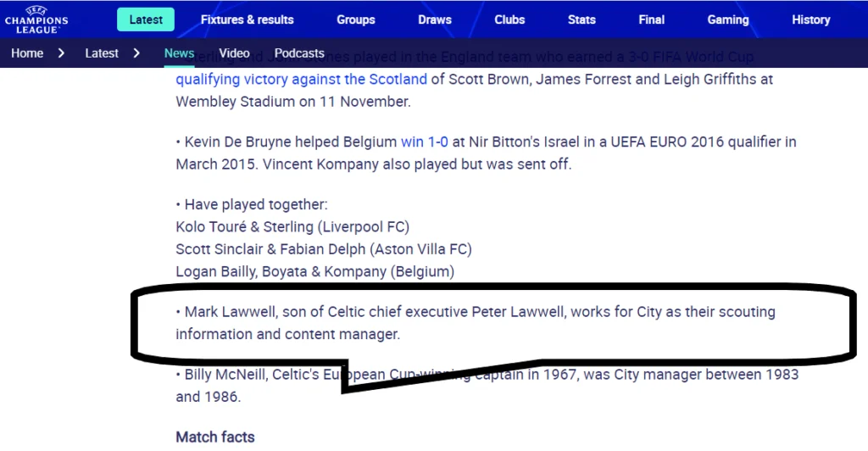Go to the Groups section

355,19
